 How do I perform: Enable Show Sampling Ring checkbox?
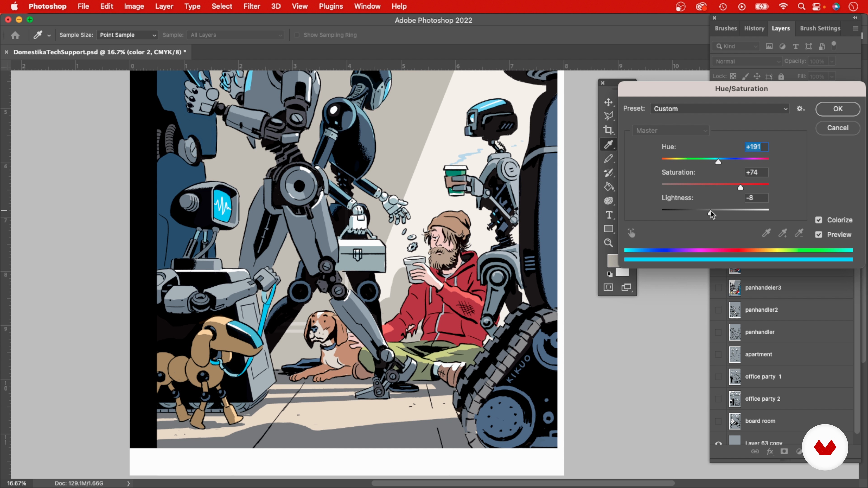point(297,35)
